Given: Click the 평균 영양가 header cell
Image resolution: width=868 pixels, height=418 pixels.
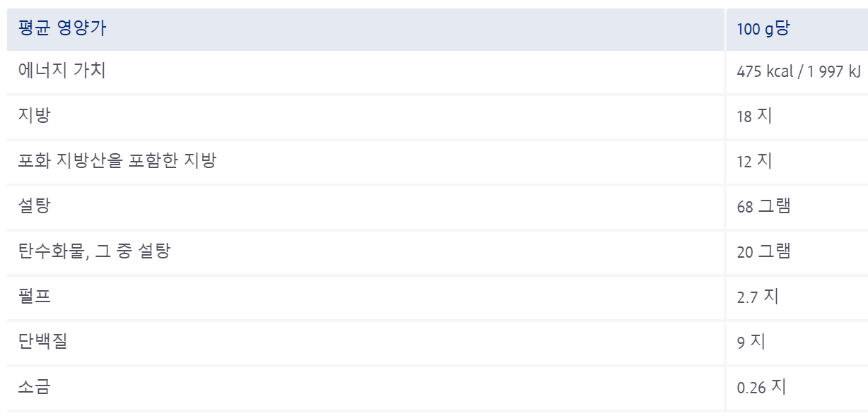Looking at the screenshot, I should click(365, 30).
